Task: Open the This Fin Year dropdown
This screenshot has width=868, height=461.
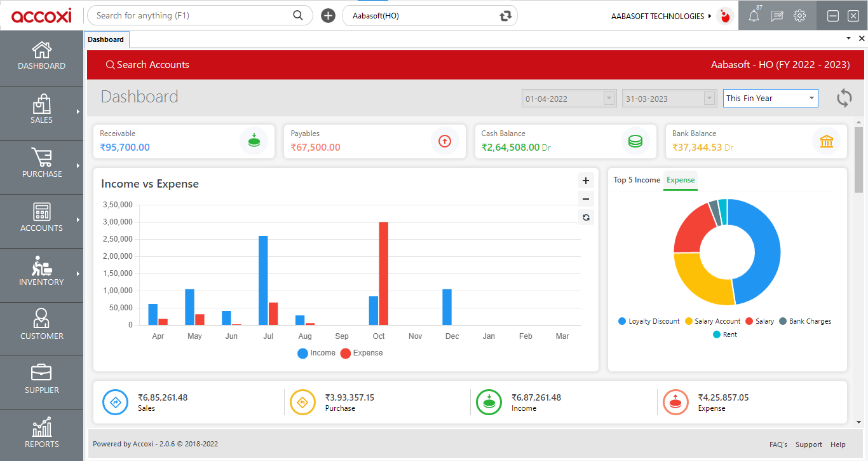Action: point(770,98)
